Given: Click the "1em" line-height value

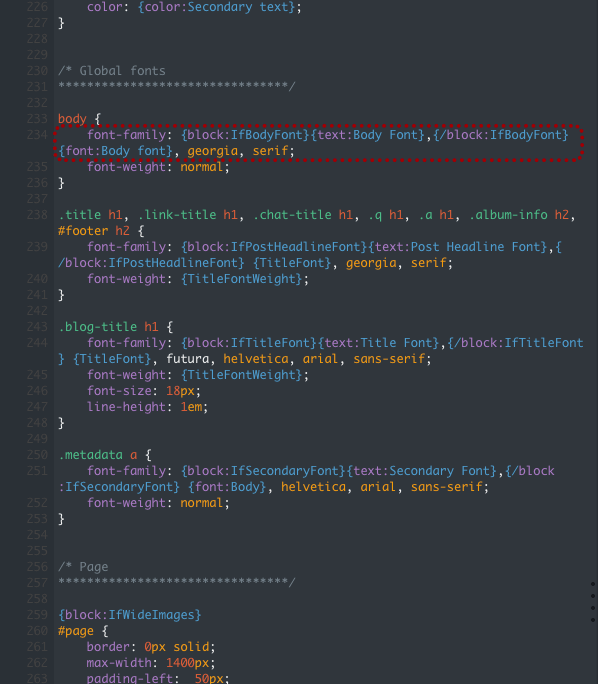Looking at the screenshot, I should (191, 407).
